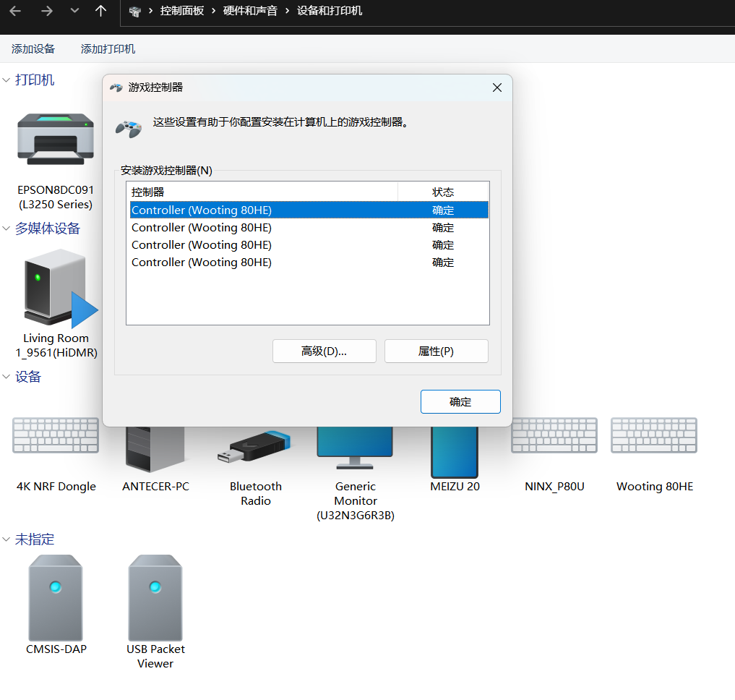Select the third Controller (Wooting 80HE) row
Screen dimensions: 735x700
[x=309, y=245]
